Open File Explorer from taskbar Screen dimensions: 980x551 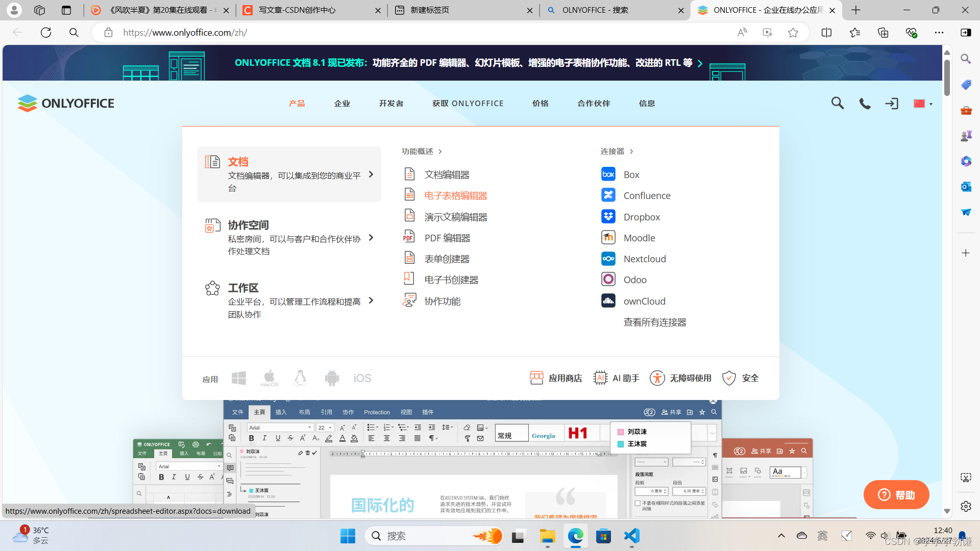547,536
